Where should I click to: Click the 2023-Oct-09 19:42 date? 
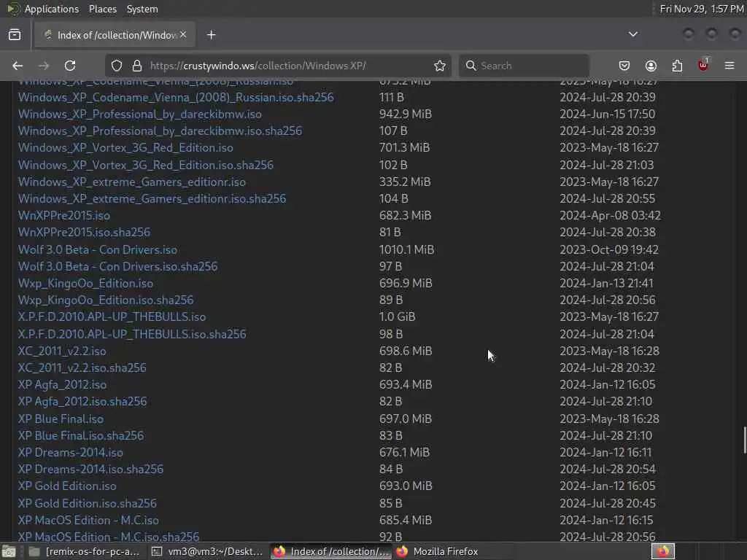click(609, 249)
